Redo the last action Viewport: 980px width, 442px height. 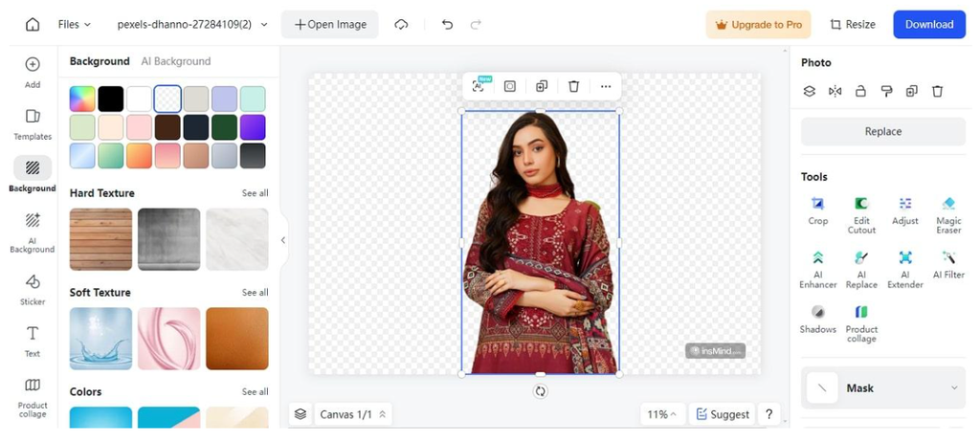[476, 24]
